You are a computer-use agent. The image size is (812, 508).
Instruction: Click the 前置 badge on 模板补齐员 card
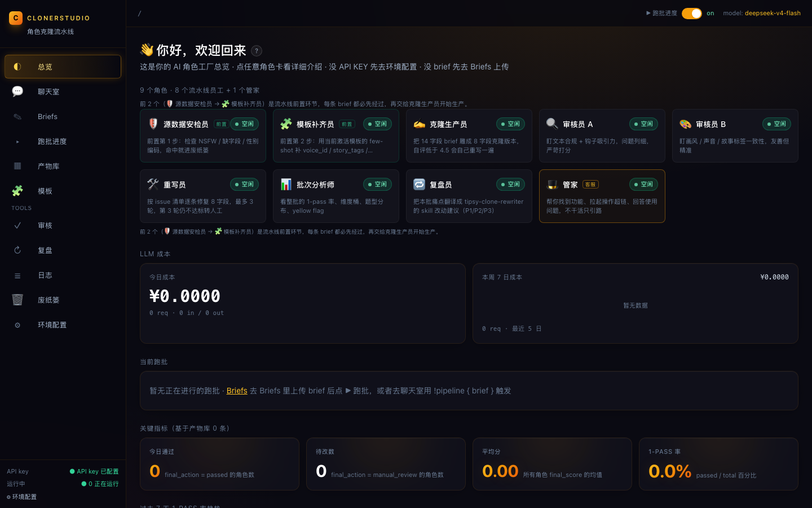click(347, 124)
